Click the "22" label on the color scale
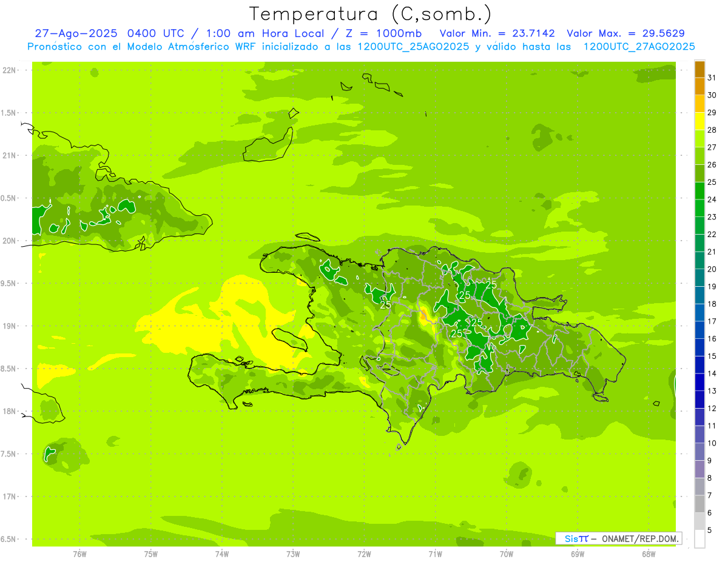The height and width of the screenshot is (562, 728). 712,235
